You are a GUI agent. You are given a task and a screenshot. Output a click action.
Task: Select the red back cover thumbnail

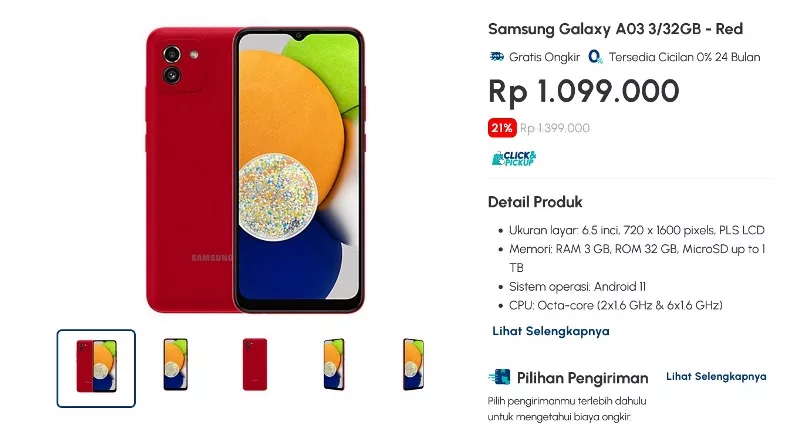[255, 365]
